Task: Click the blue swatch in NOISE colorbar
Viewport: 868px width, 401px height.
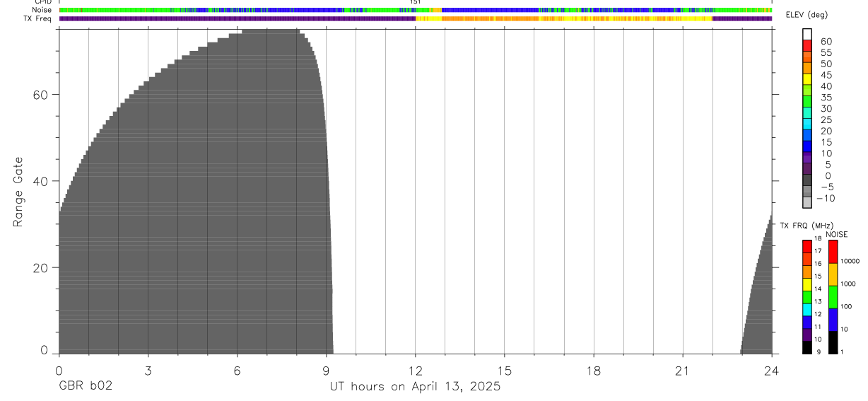Action: (x=833, y=320)
